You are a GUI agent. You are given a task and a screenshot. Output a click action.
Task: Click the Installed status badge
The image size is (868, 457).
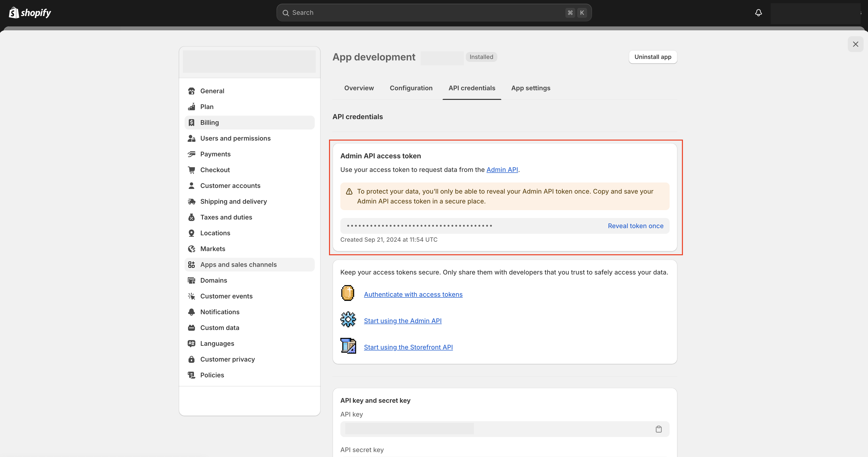(x=481, y=57)
